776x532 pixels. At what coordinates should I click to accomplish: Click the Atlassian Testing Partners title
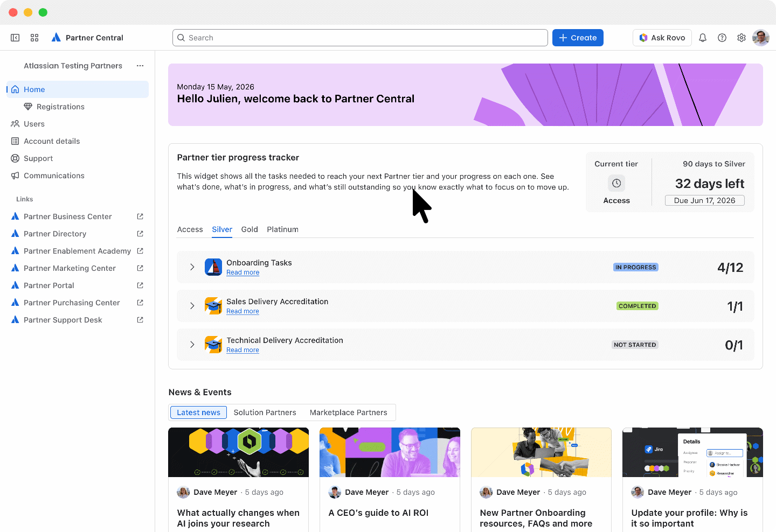coord(73,66)
